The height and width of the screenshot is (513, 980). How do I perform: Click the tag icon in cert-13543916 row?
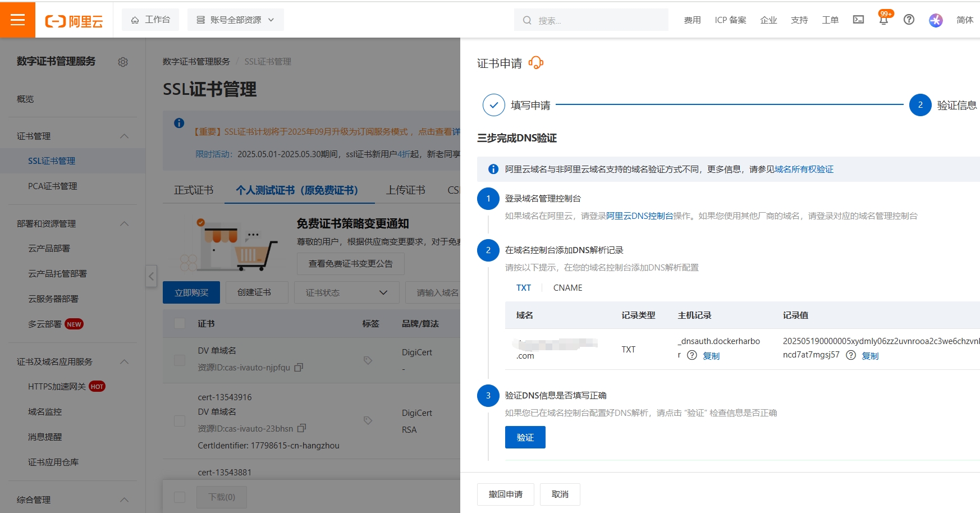(368, 420)
